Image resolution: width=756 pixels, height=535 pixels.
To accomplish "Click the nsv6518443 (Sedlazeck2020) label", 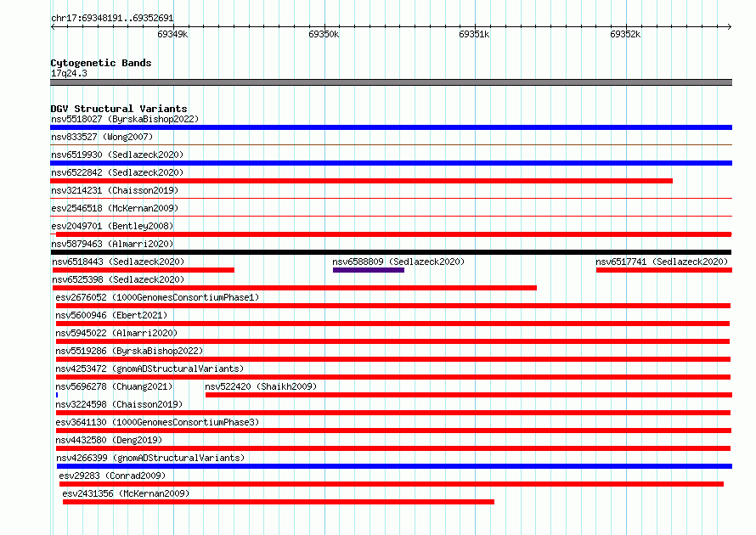I will (x=118, y=262).
